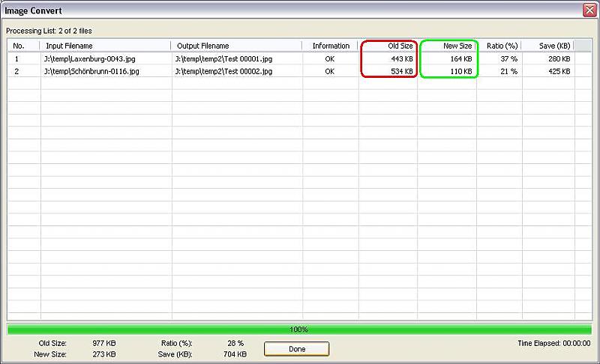Close the Image Convert window
Screen dimensions: 600x364
click(589, 10)
